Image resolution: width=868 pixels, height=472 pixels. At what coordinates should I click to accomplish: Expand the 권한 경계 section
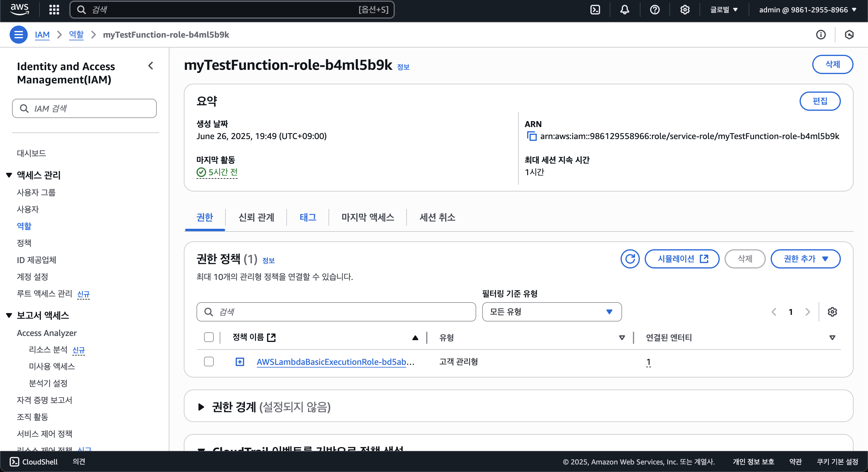coord(201,407)
